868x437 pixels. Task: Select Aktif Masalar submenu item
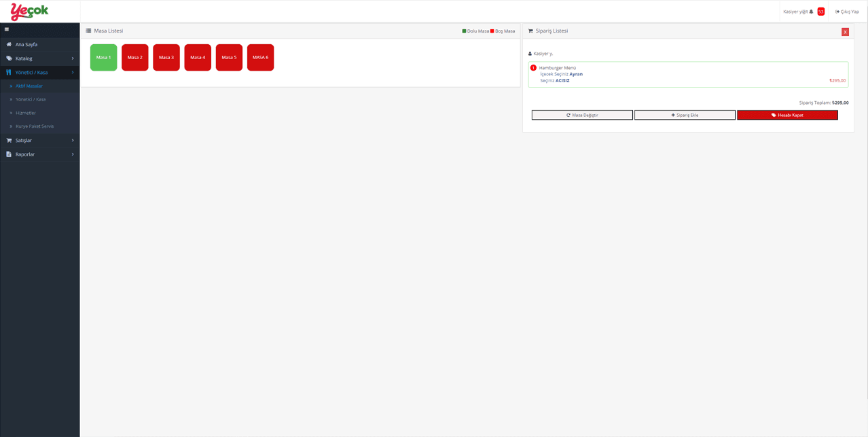(x=39, y=86)
